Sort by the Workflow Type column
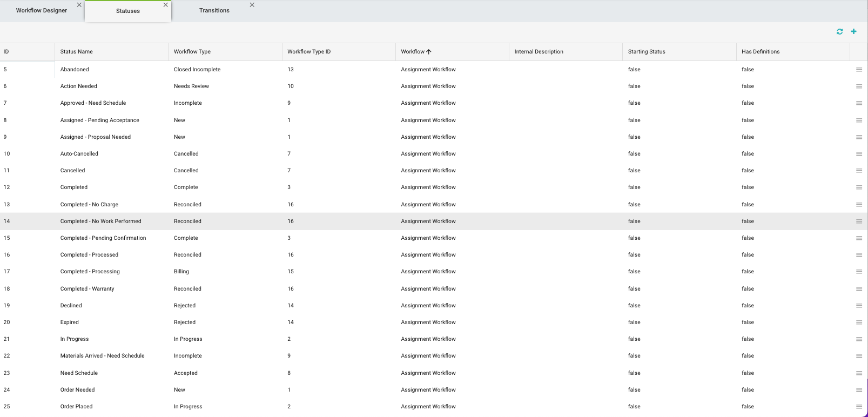 pos(225,52)
